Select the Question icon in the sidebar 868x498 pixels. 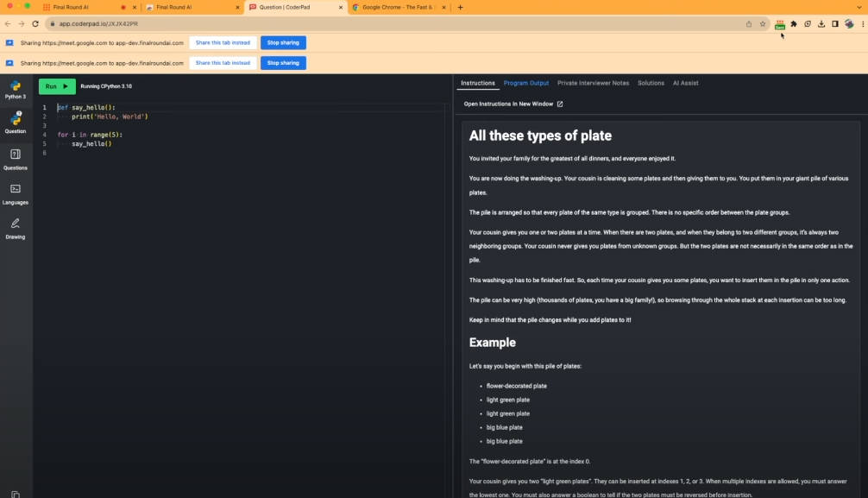click(16, 123)
